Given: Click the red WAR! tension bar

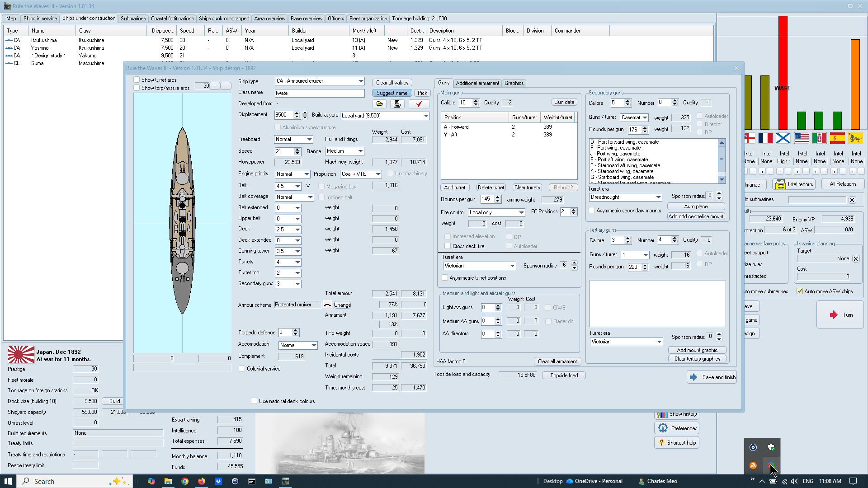Looking at the screenshot, I should tap(783, 73).
